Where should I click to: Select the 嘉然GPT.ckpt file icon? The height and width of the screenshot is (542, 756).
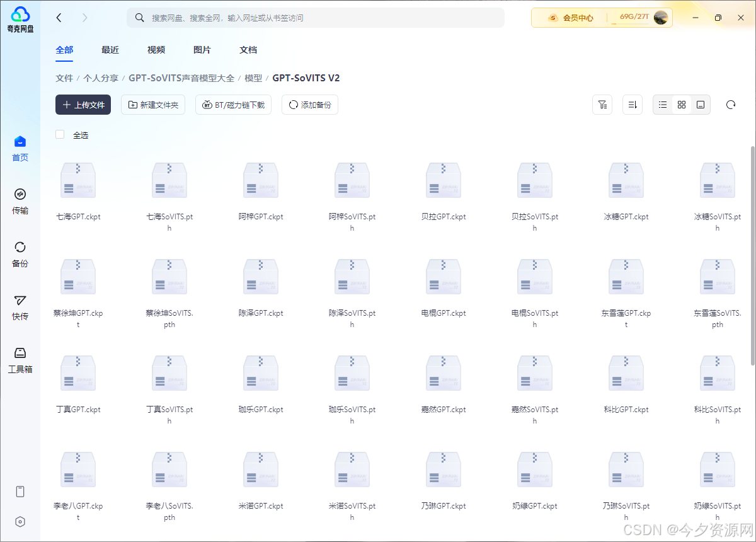pyautogui.click(x=444, y=373)
